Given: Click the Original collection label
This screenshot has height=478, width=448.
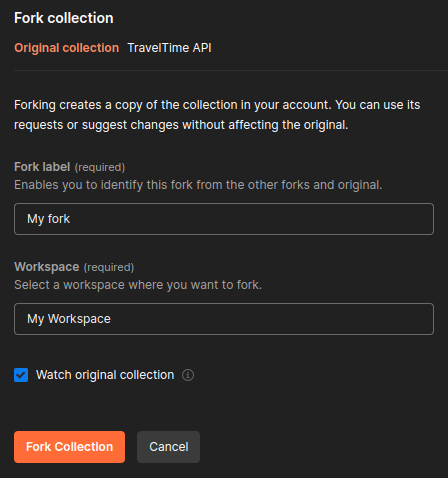Looking at the screenshot, I should tap(67, 48).
